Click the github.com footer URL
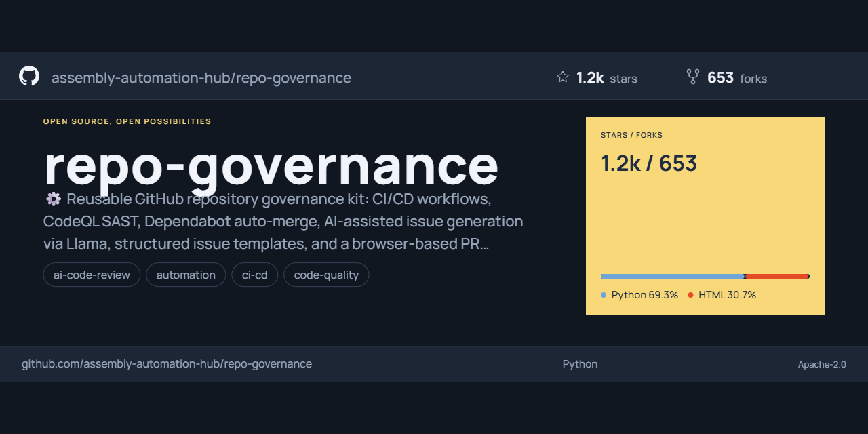The image size is (868, 434). click(x=167, y=364)
